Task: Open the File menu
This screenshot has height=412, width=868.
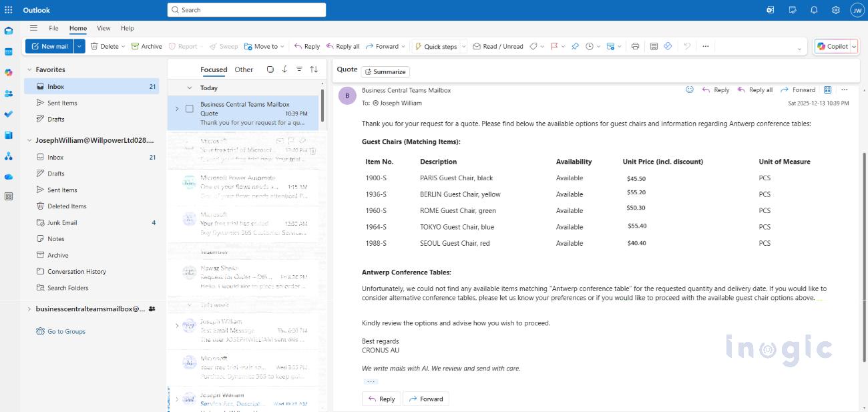Action: coord(53,28)
